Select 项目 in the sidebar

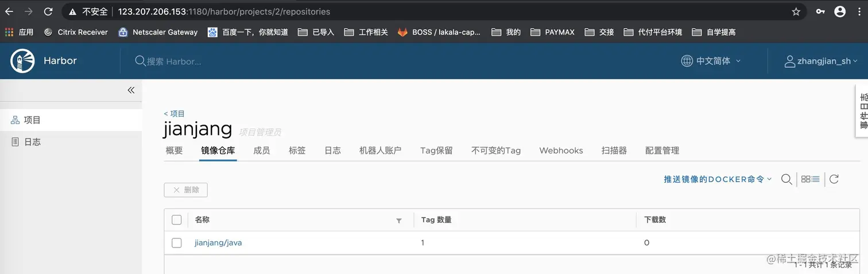pos(71,120)
